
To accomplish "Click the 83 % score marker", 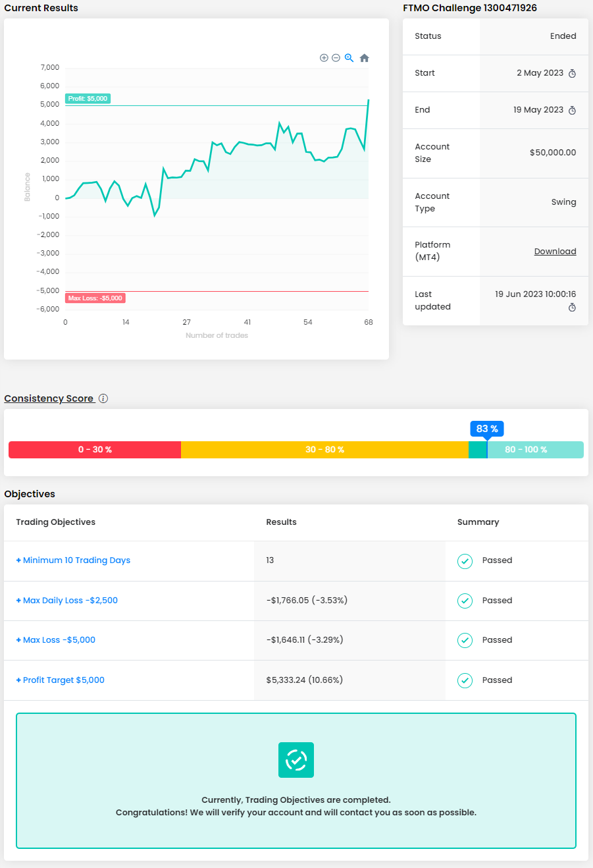I will 487,429.
